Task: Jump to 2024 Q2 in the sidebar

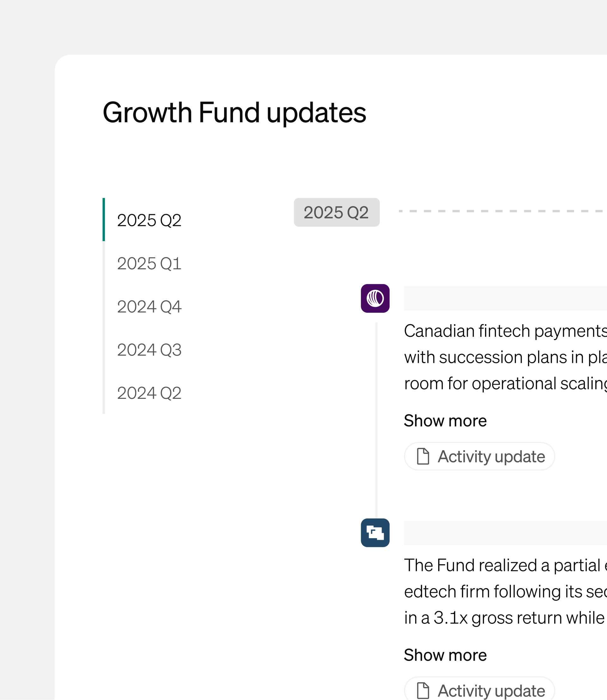Action: click(149, 393)
